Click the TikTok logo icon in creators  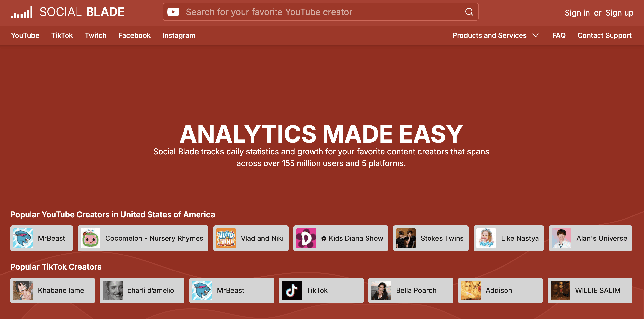291,290
